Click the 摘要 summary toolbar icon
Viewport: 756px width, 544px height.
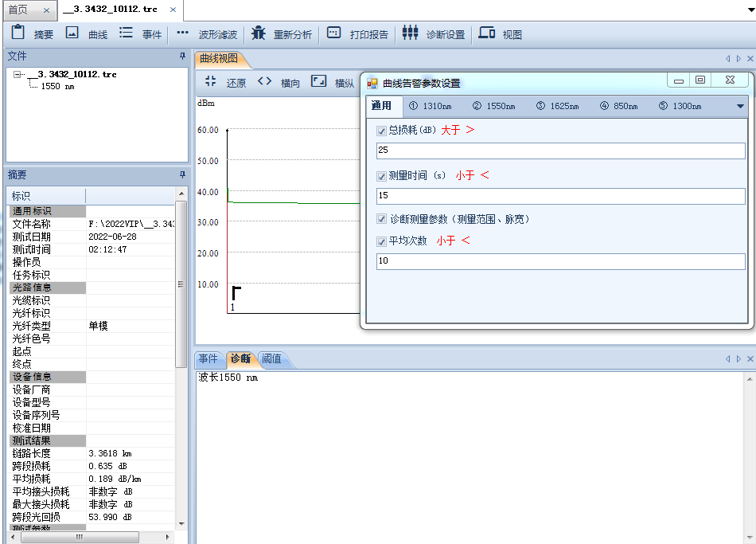[x=19, y=33]
